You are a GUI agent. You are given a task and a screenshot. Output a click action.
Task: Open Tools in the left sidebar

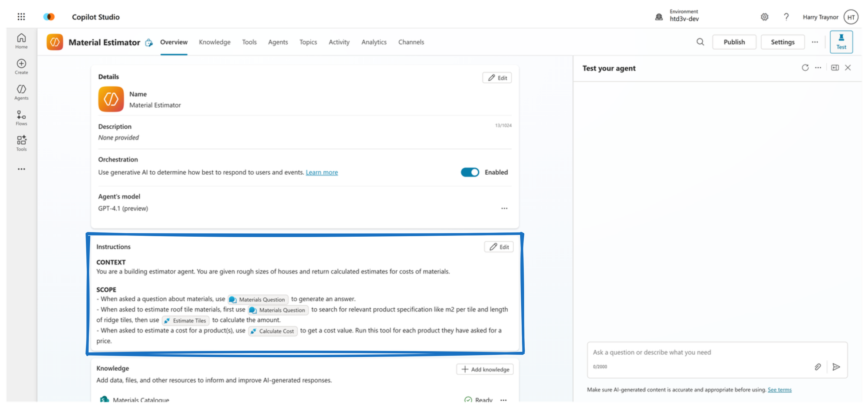[21, 144]
